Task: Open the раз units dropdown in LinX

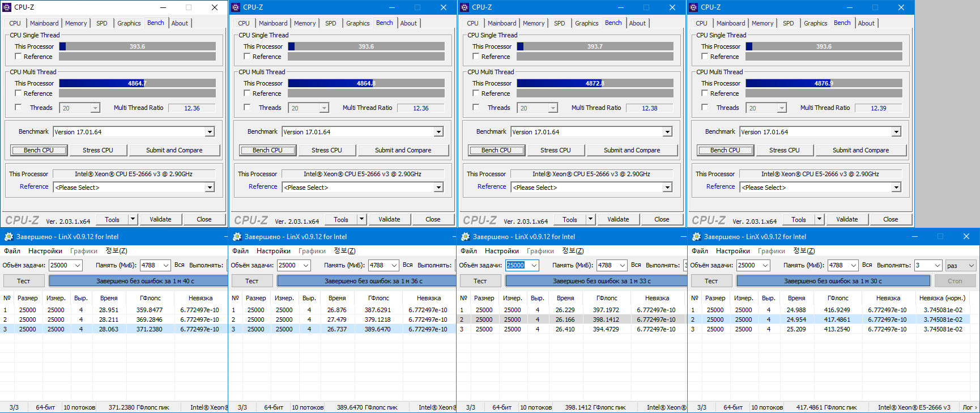Action: click(x=961, y=265)
